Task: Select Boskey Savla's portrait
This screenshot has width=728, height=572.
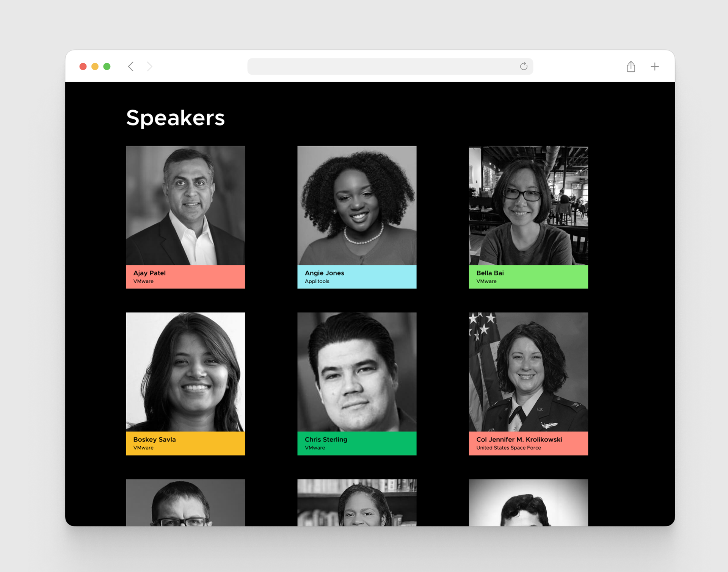Action: [x=185, y=372]
